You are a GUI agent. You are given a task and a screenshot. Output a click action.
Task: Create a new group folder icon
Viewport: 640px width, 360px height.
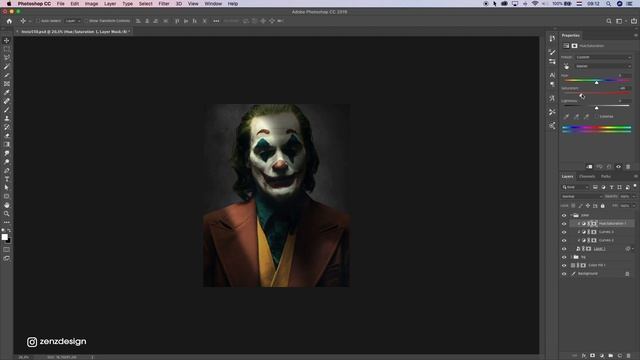(x=611, y=356)
